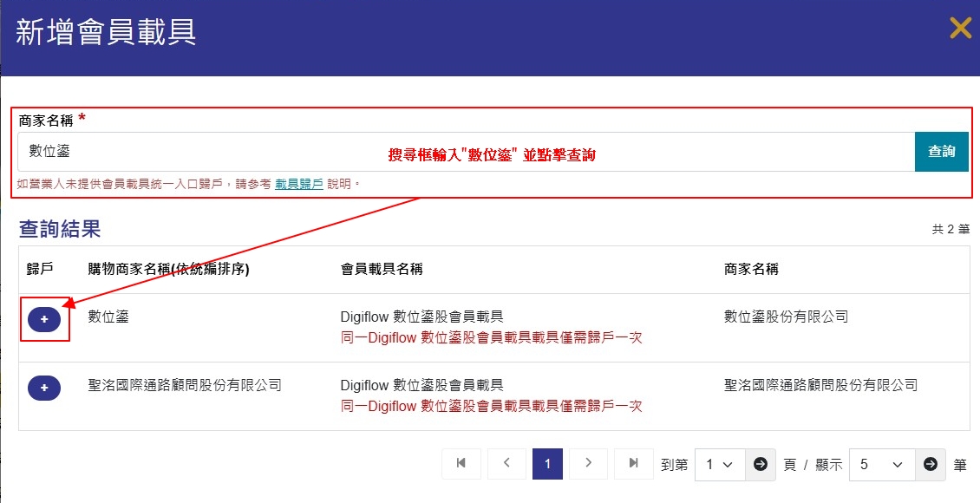Close the 新增會員載具 dialog

click(960, 29)
